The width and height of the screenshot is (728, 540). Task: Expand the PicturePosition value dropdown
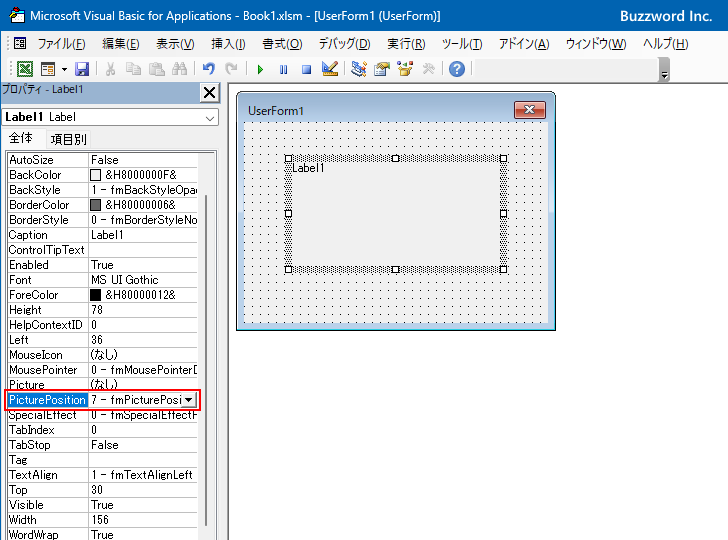click(189, 400)
